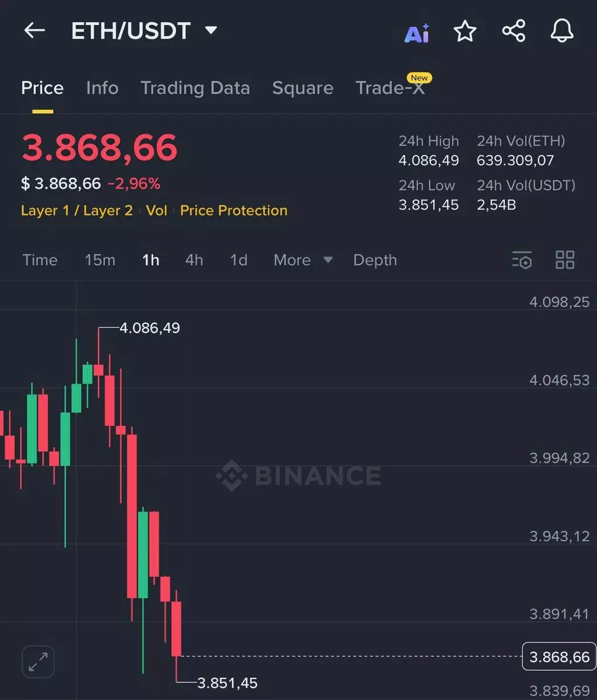
Task: Add ETH/USDT to favorites star
Action: (465, 32)
